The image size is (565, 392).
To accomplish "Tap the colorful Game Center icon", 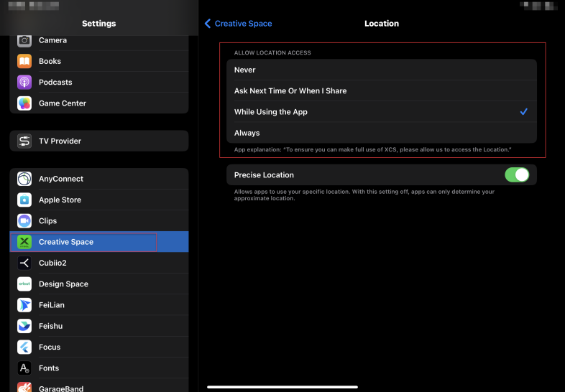I will 24,103.
